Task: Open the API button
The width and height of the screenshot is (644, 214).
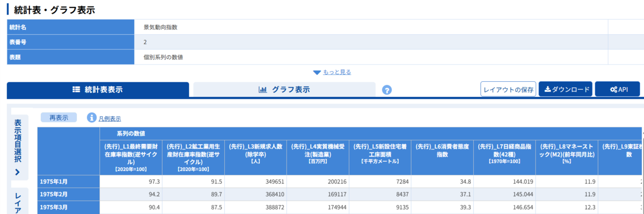Action: pyautogui.click(x=618, y=89)
